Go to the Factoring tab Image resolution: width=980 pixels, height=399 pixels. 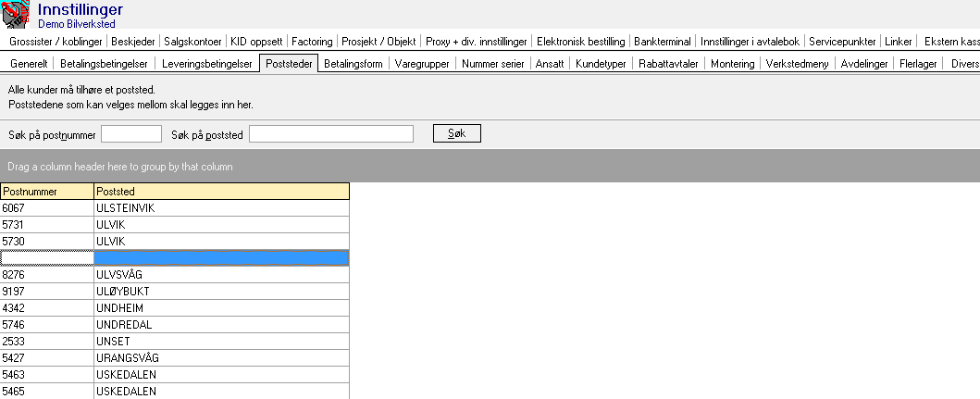point(312,42)
